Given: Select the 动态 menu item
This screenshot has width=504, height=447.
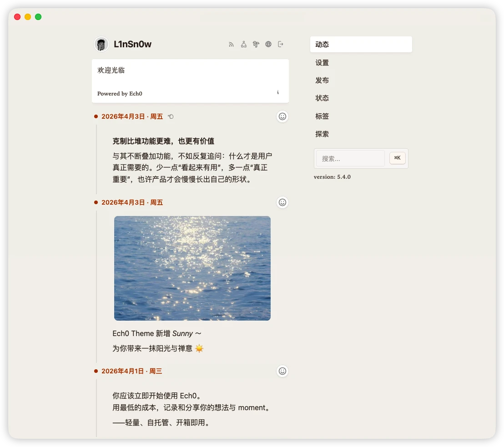Looking at the screenshot, I should [361, 45].
